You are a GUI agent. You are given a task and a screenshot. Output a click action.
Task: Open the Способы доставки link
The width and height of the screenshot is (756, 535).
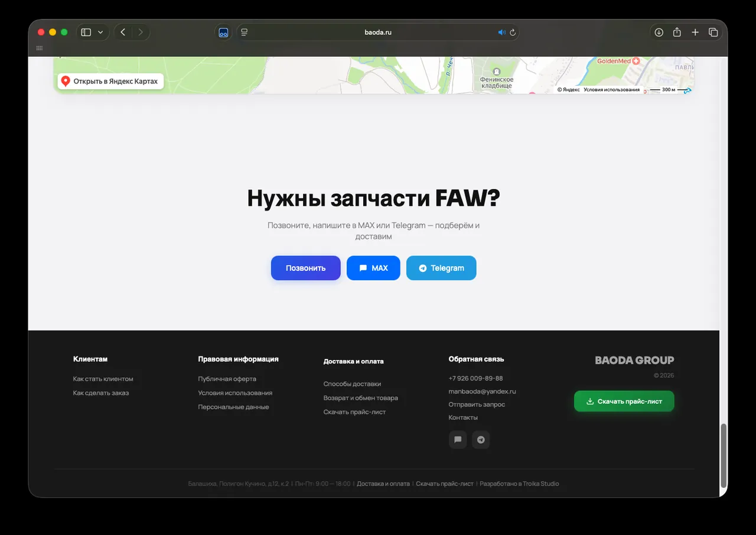pos(353,384)
